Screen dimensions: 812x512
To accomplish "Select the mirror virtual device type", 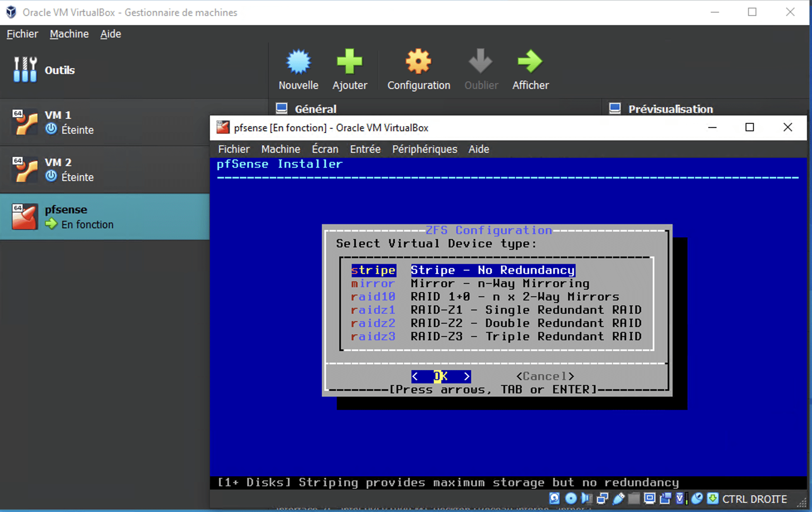I will 373,283.
